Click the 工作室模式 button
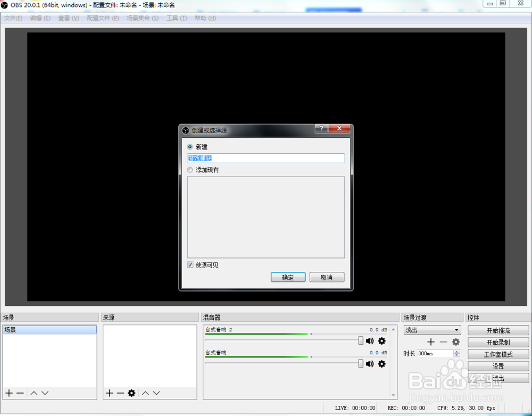The width and height of the screenshot is (532, 416). (x=498, y=354)
